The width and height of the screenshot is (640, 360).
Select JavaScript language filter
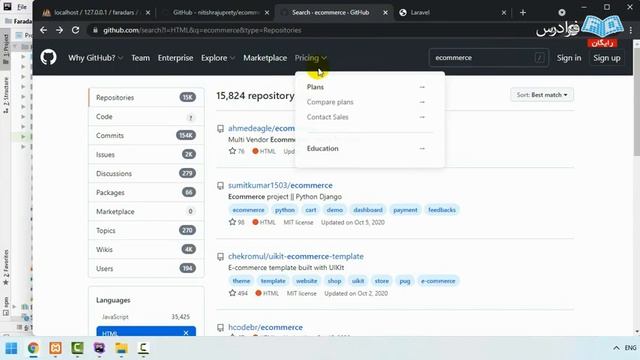pos(146,317)
